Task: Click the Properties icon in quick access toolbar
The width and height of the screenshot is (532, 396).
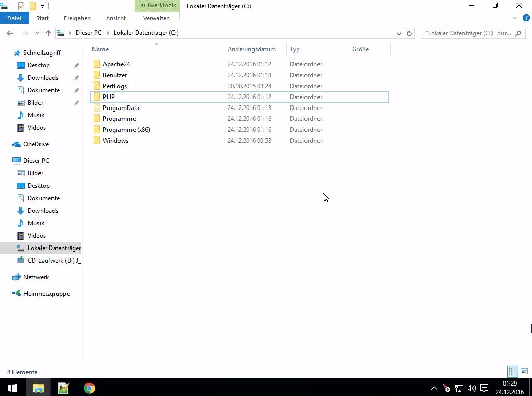Action: [21, 6]
